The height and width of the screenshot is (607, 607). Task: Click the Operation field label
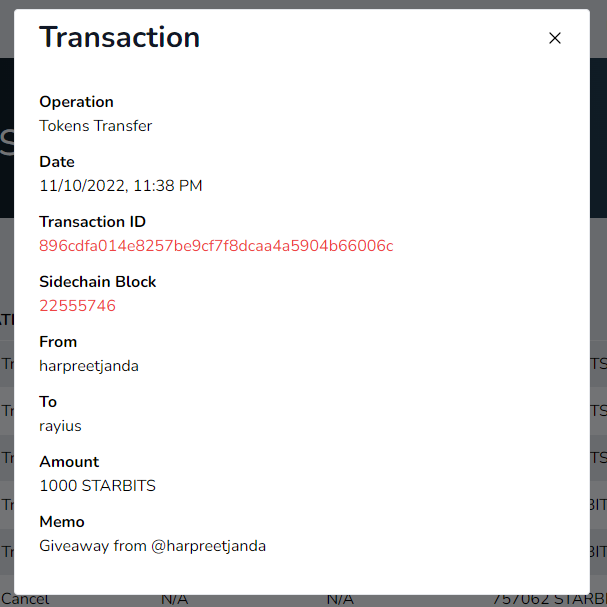(76, 102)
